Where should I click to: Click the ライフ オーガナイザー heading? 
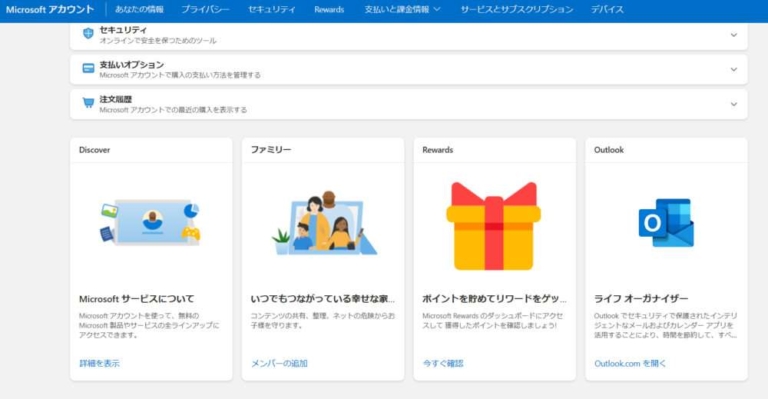point(641,299)
